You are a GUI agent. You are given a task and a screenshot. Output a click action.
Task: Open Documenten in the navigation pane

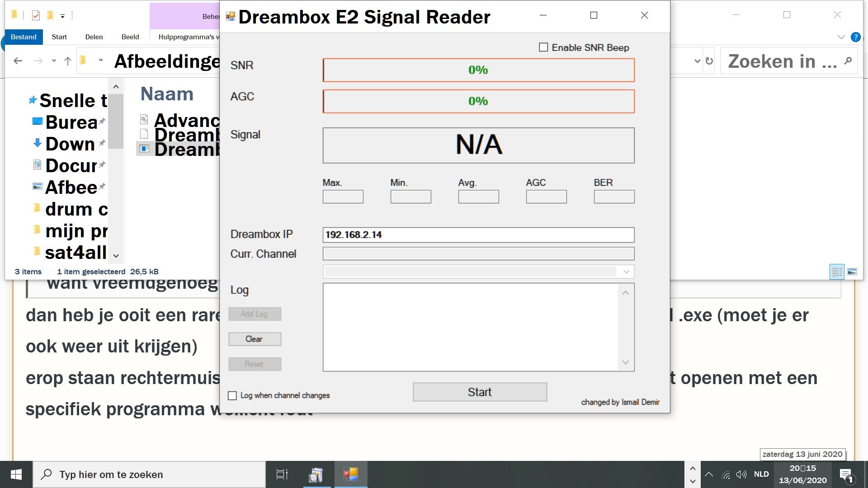[70, 165]
